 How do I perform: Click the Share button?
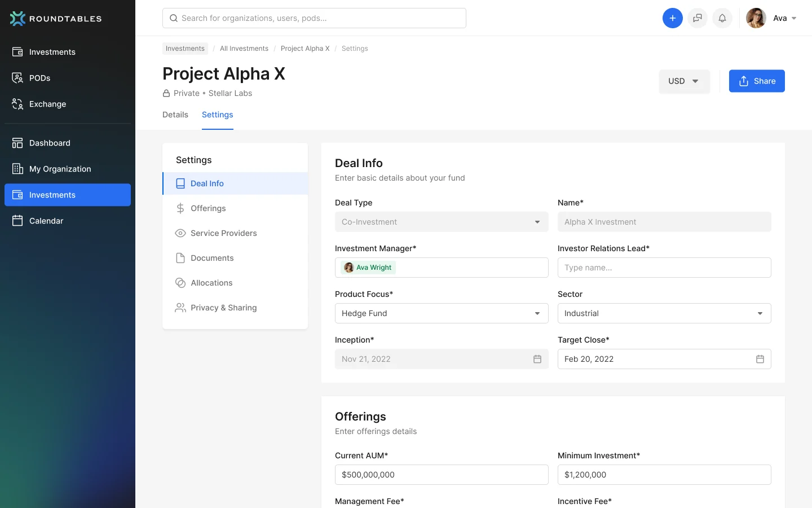coord(757,81)
